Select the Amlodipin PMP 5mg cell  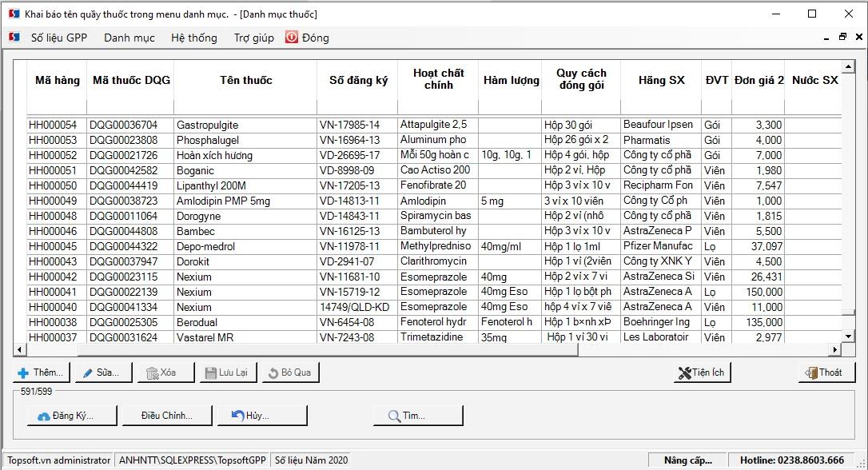coord(245,201)
